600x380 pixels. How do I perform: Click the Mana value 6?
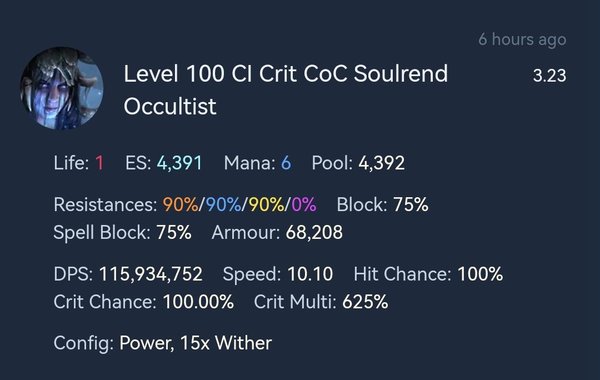click(286, 163)
